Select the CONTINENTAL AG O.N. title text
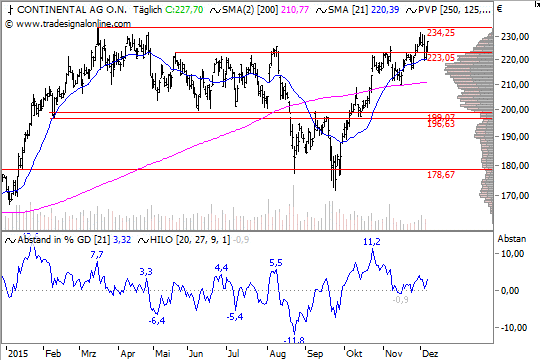This screenshot has height=360, width=540. coord(72,10)
